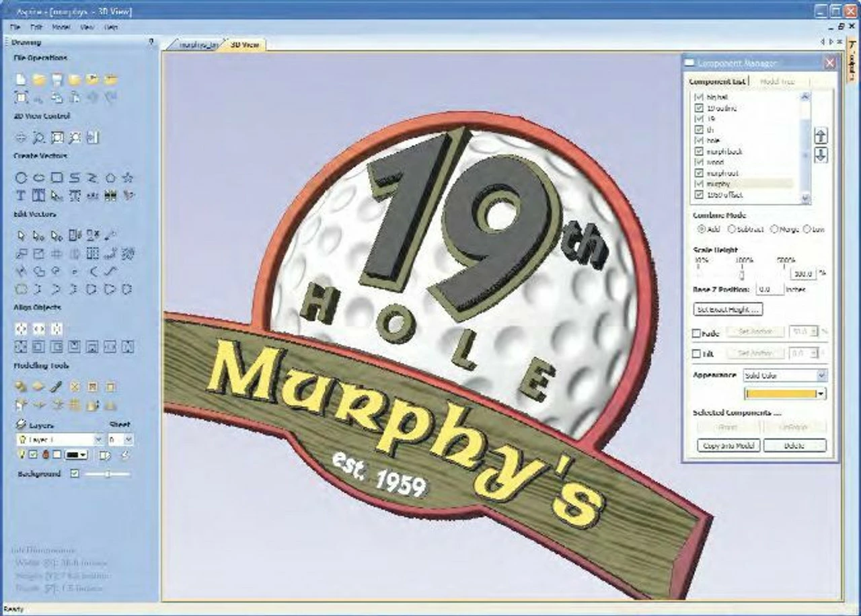This screenshot has height=616, width=861.
Task: Switch to the Model Tree tab
Action: pos(777,81)
